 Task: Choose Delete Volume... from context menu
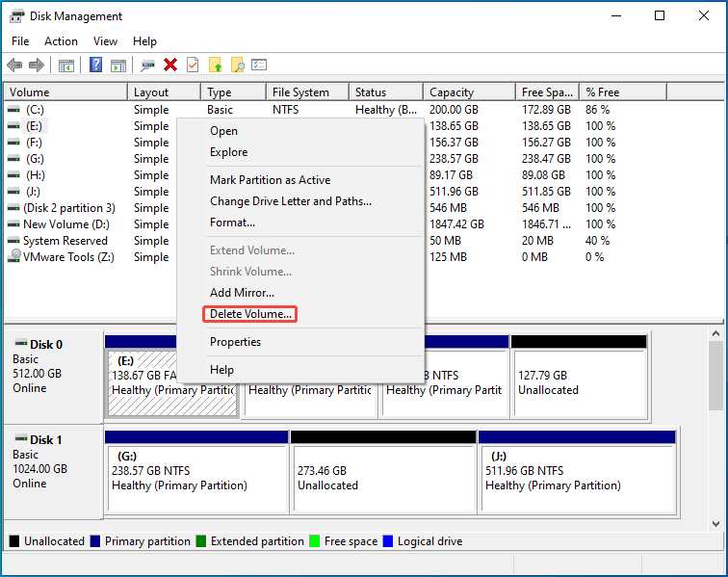[300, 314]
